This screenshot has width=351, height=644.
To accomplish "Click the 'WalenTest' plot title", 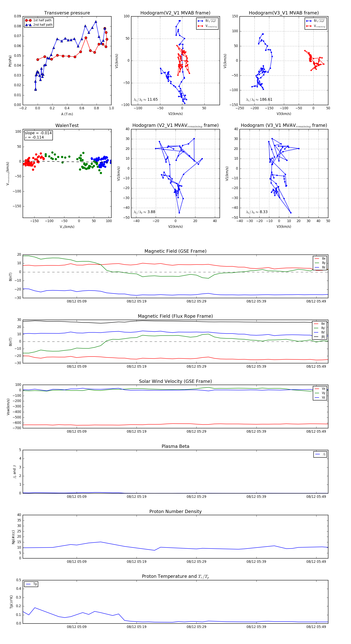I will (67, 125).
